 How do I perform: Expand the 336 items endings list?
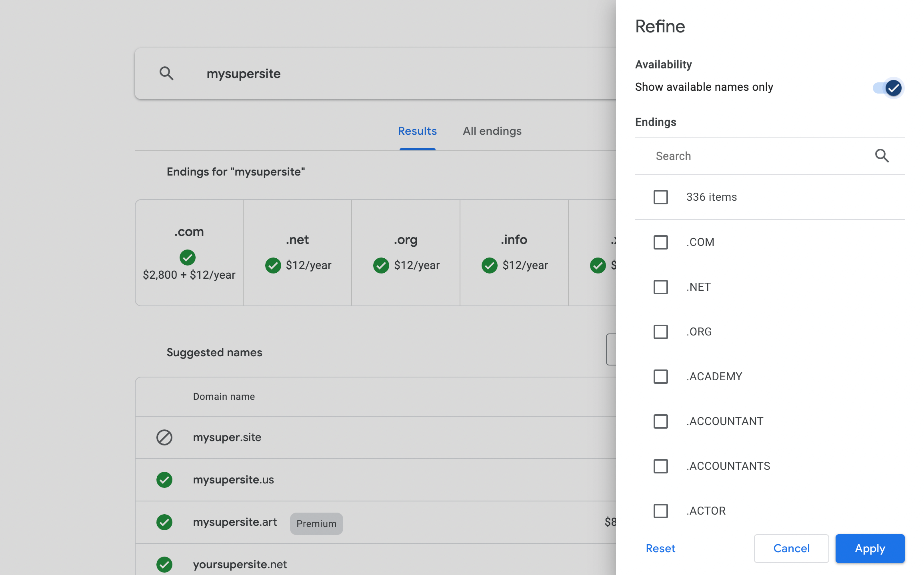(660, 197)
